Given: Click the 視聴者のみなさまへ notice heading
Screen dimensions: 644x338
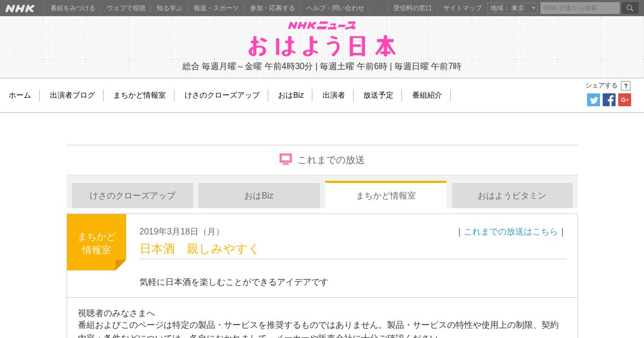Looking at the screenshot, I should (116, 313).
